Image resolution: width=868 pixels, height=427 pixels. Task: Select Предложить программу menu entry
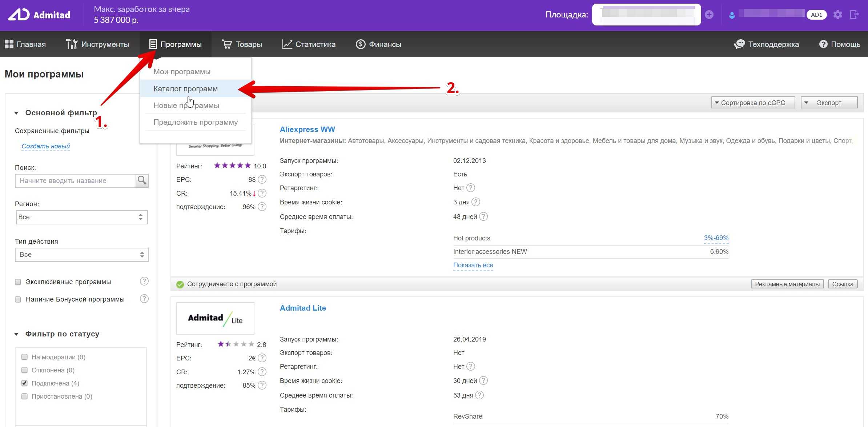pos(196,122)
